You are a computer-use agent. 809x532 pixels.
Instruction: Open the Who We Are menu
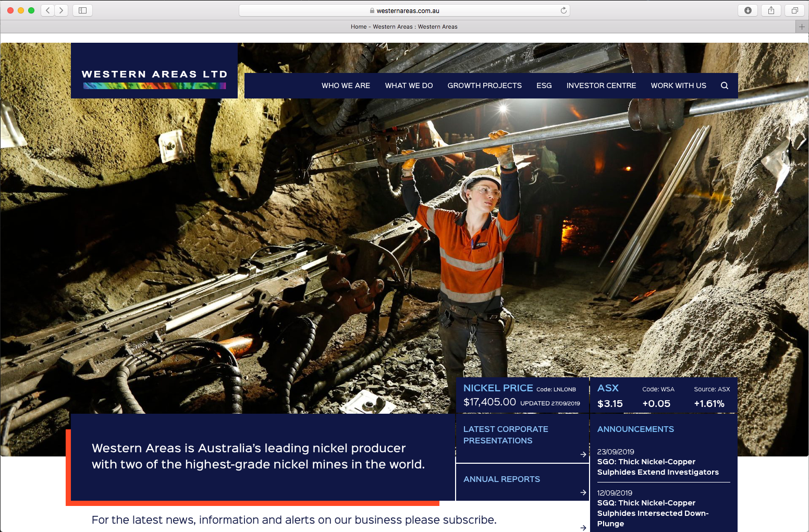[x=346, y=85]
